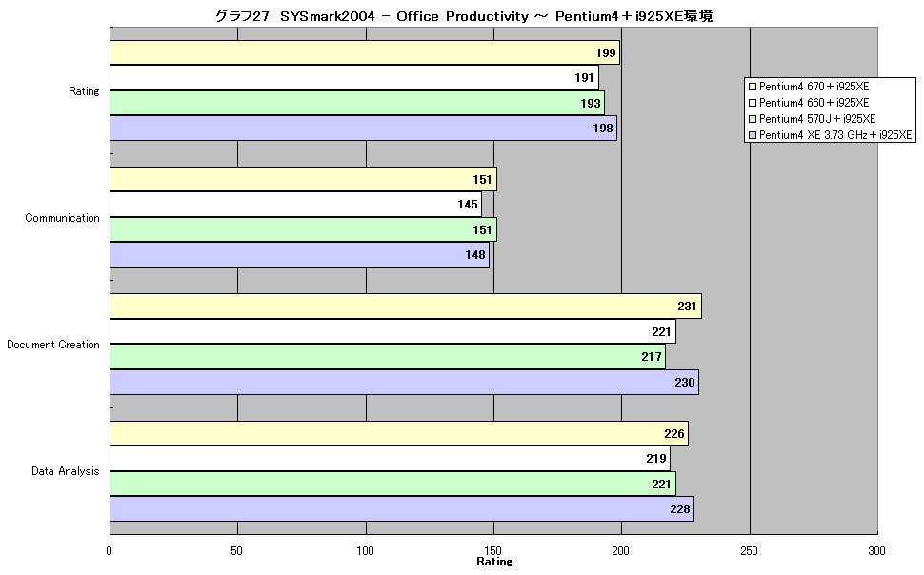The image size is (924, 575).
Task: Click the chart title 'SYSmark2004 - Office Productivity'
Action: (x=404, y=16)
